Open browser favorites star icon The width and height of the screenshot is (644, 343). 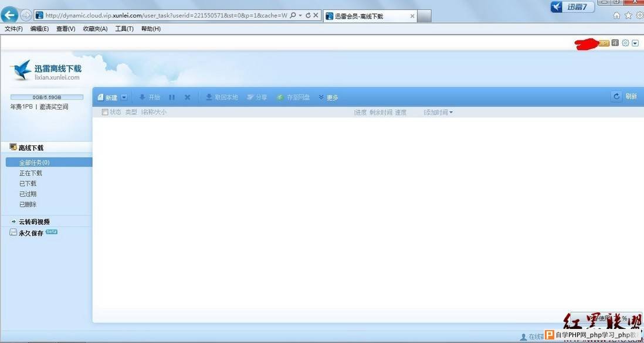click(628, 16)
